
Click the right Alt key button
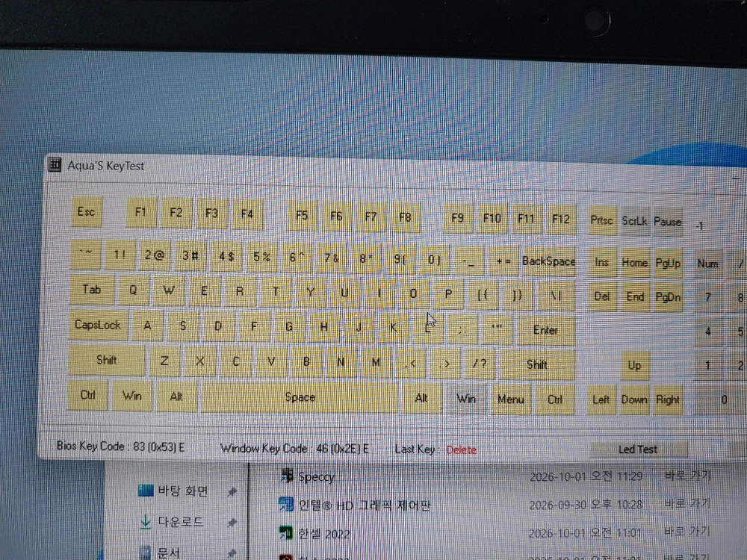coord(421,398)
